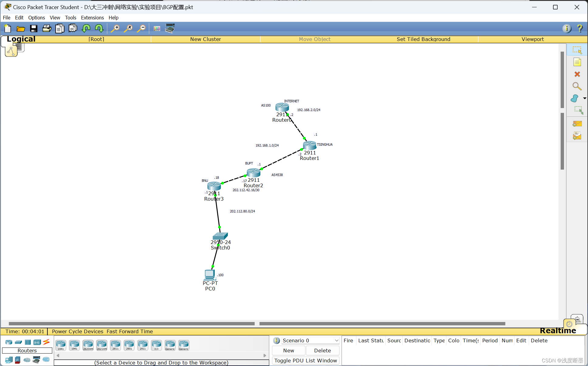The width and height of the screenshot is (588, 366).
Task: Pick the 1841 router model
Action: 61,345
